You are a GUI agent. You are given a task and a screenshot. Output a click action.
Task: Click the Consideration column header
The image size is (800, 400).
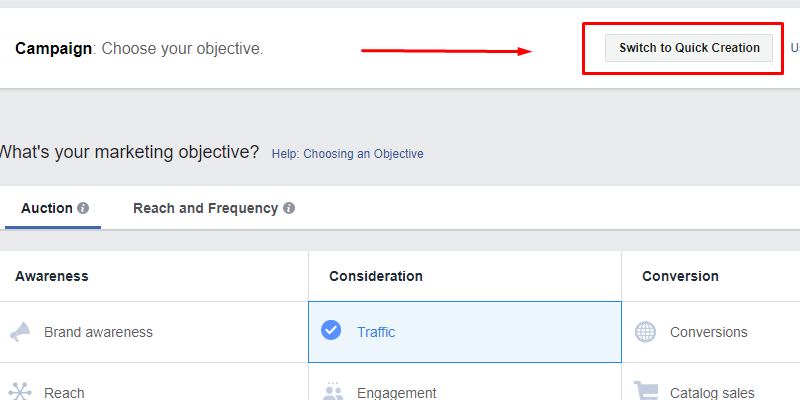376,276
